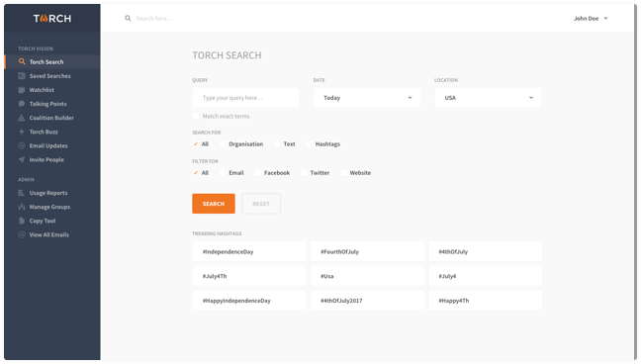641x364 pixels.
Task: Check the Facebook filter checkbox
Action: (258, 172)
